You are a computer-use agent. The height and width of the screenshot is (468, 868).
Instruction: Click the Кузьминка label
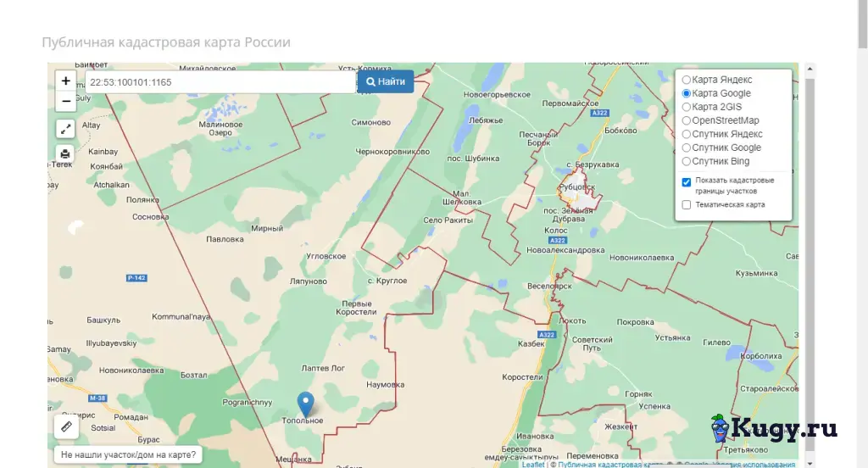(x=757, y=273)
